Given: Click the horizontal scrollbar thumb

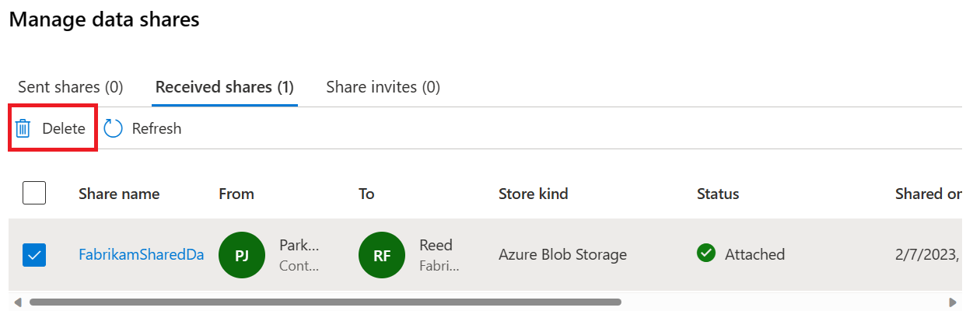Looking at the screenshot, I should pos(325,302).
